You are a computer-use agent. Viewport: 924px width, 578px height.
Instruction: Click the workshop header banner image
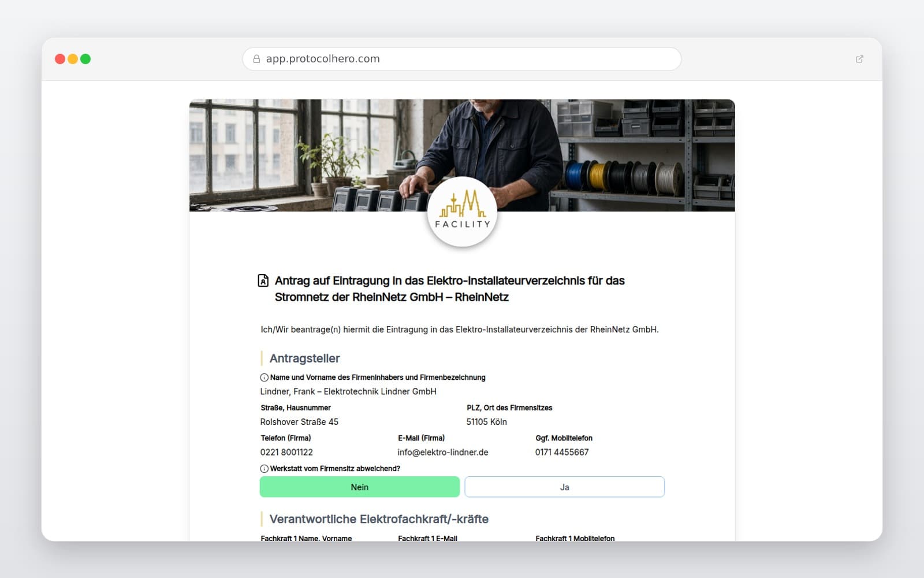click(x=462, y=155)
